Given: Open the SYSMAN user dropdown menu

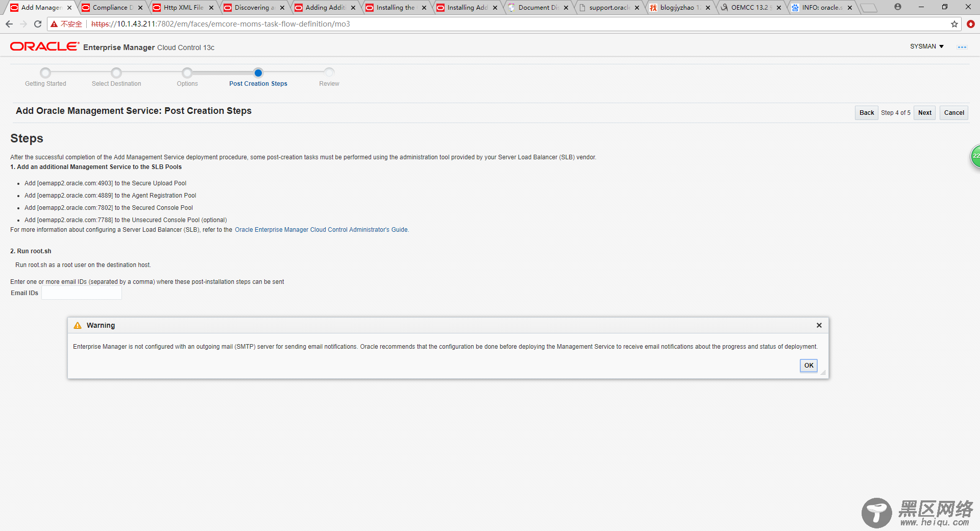Looking at the screenshot, I should [x=927, y=46].
